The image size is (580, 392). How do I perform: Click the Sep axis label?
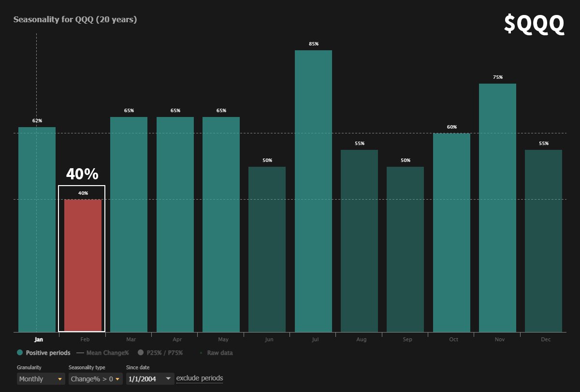click(407, 339)
